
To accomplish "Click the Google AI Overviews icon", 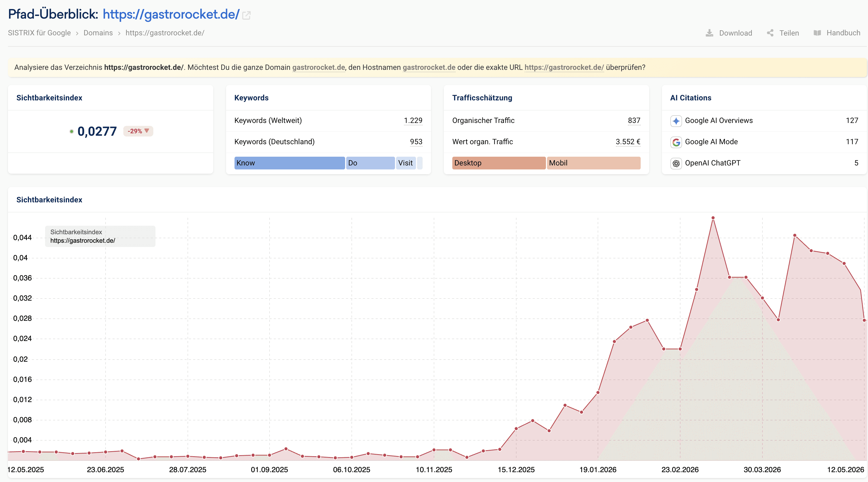I will pyautogui.click(x=676, y=121).
